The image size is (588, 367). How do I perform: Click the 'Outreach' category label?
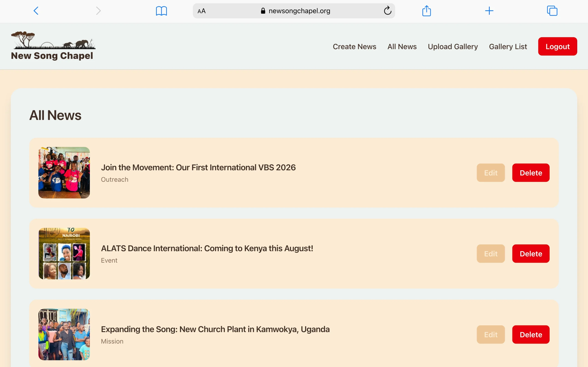click(115, 179)
